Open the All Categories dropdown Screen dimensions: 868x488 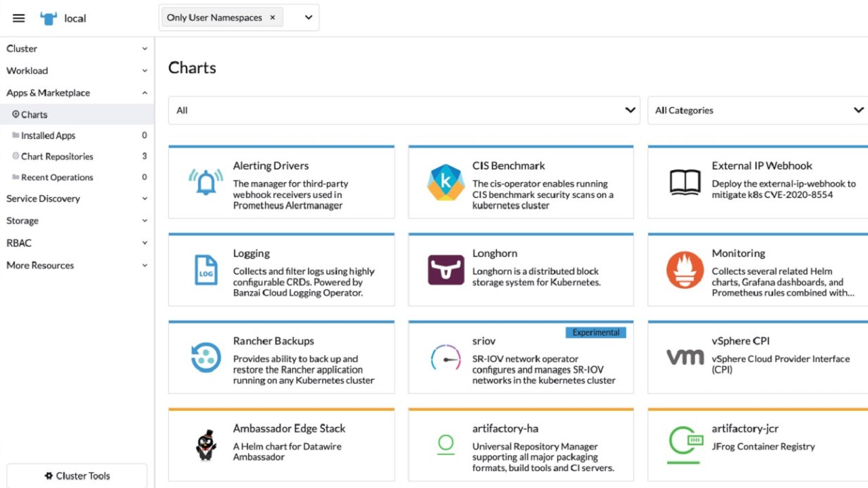point(757,110)
